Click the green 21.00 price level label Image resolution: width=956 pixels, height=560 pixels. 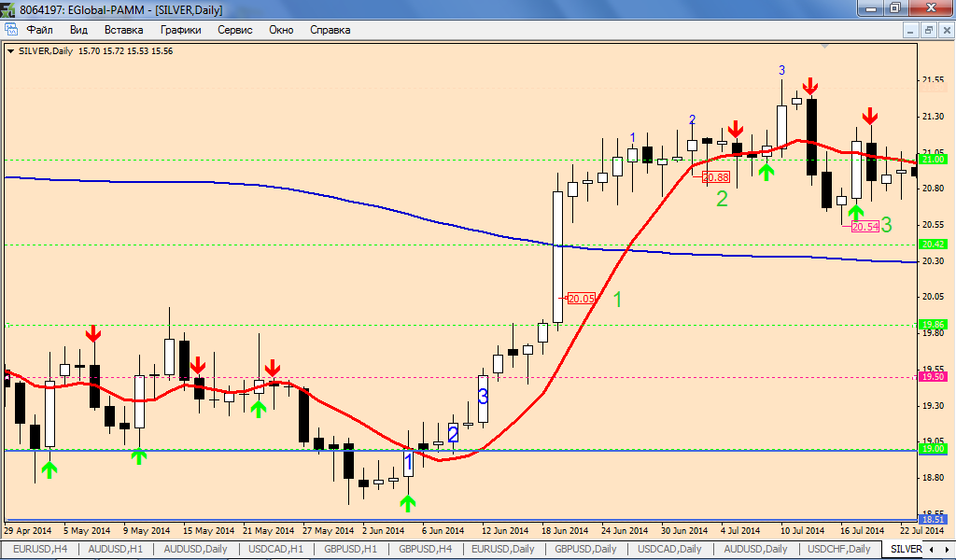pos(934,159)
